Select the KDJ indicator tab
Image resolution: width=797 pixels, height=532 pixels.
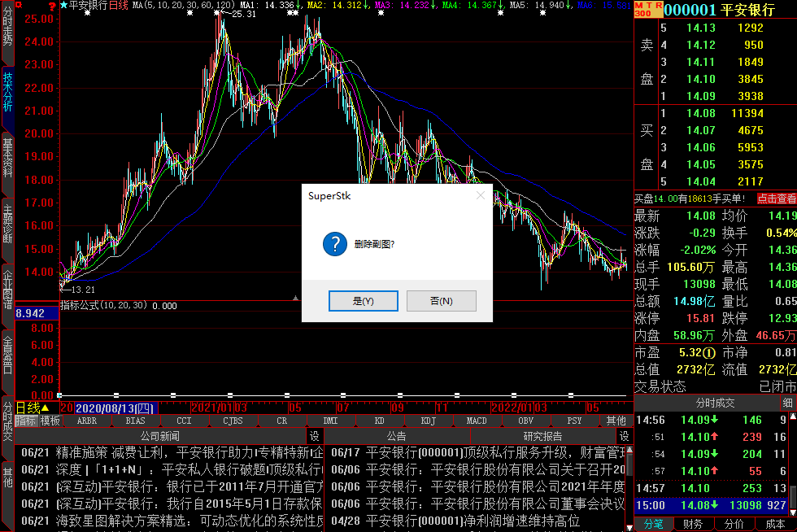pyautogui.click(x=428, y=421)
